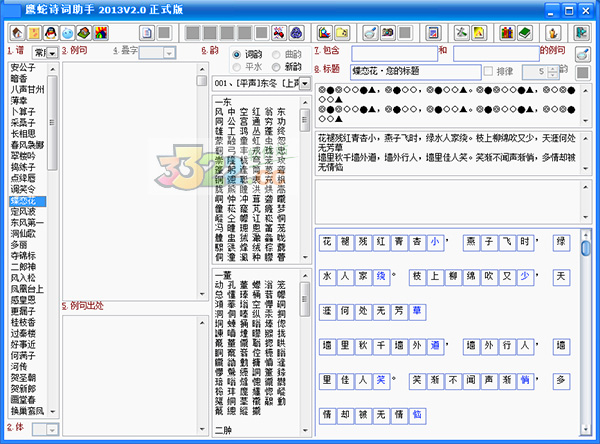Viewport: 600px width, 444px height.
Task: Select the 平水 radio button
Action: click(x=236, y=67)
